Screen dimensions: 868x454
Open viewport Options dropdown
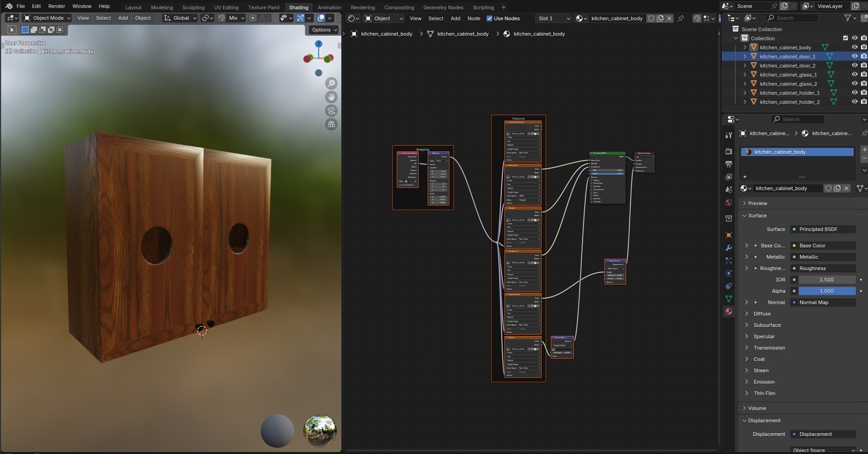pos(324,30)
